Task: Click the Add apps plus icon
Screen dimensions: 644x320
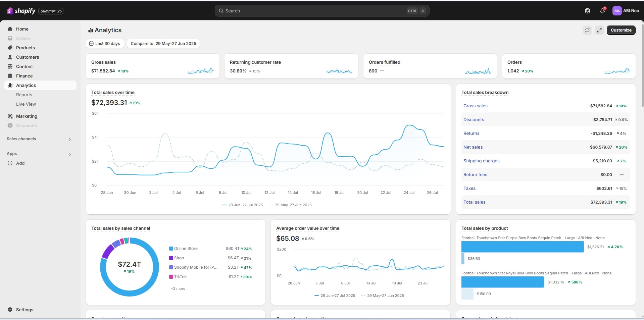Action: 10,163
